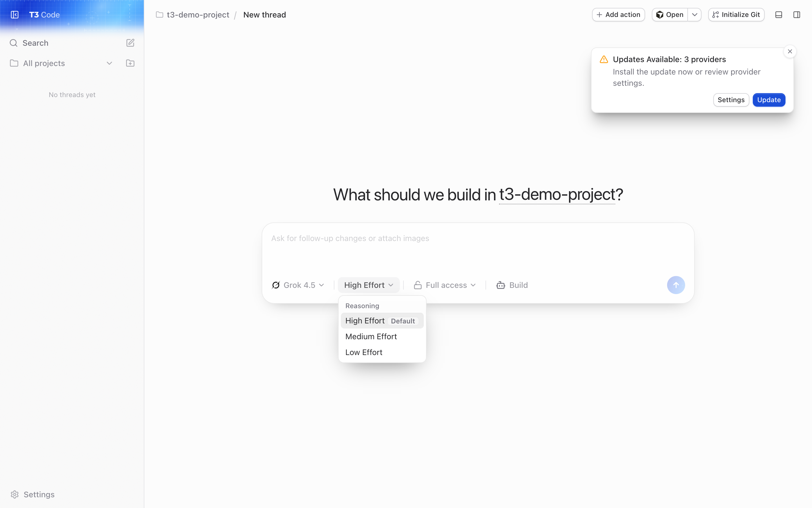The image size is (812, 508).
Task: Click the Reasoning header in the dropdown
Action: click(x=362, y=306)
